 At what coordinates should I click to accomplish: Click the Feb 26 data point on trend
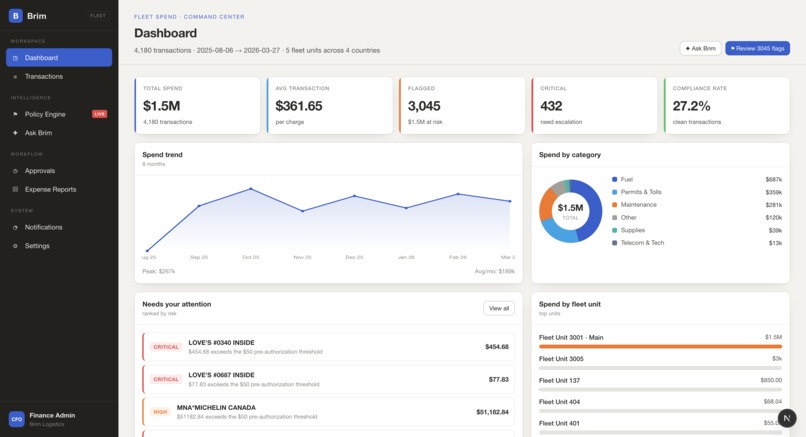(458, 194)
